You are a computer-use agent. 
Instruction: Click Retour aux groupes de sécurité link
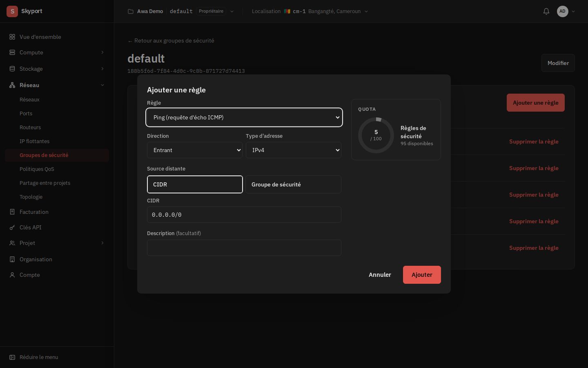[171, 40]
